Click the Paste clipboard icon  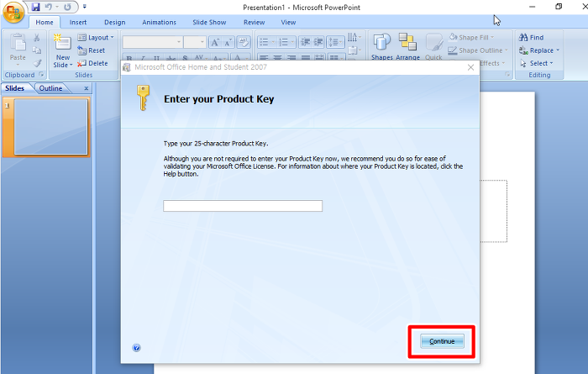click(x=18, y=42)
